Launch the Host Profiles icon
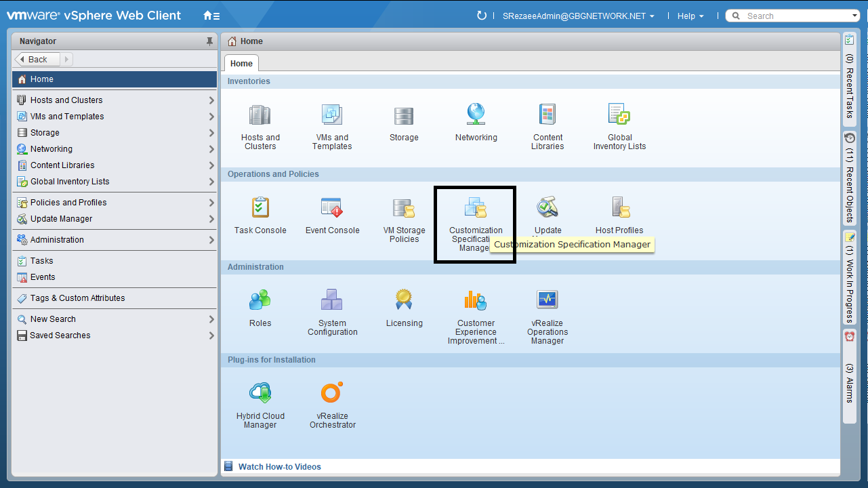The image size is (868, 488). 619,209
